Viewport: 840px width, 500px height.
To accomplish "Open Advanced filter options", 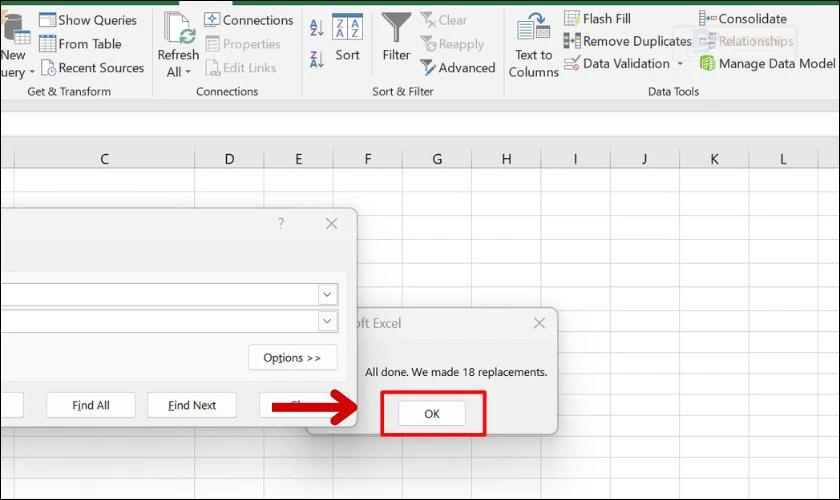I will [x=458, y=68].
